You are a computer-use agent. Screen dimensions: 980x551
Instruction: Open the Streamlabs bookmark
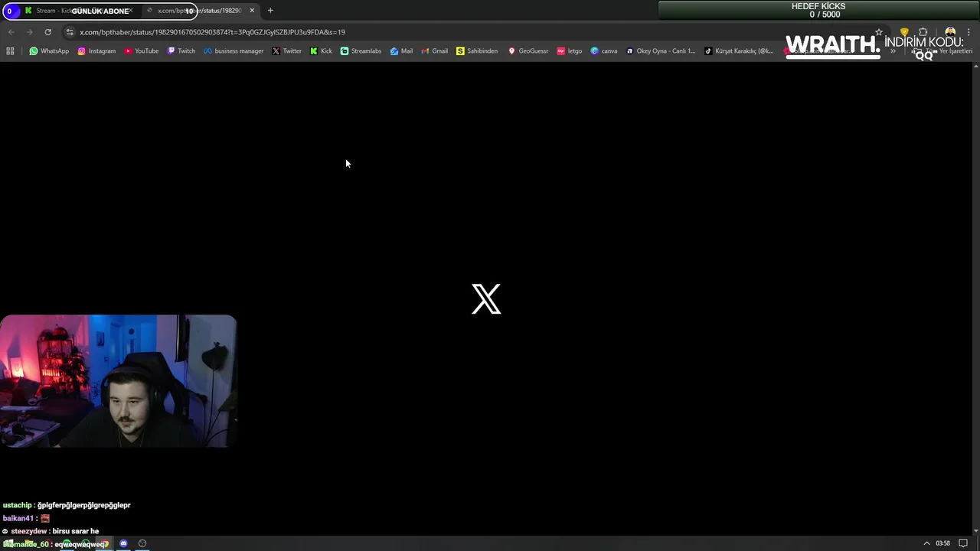[361, 51]
